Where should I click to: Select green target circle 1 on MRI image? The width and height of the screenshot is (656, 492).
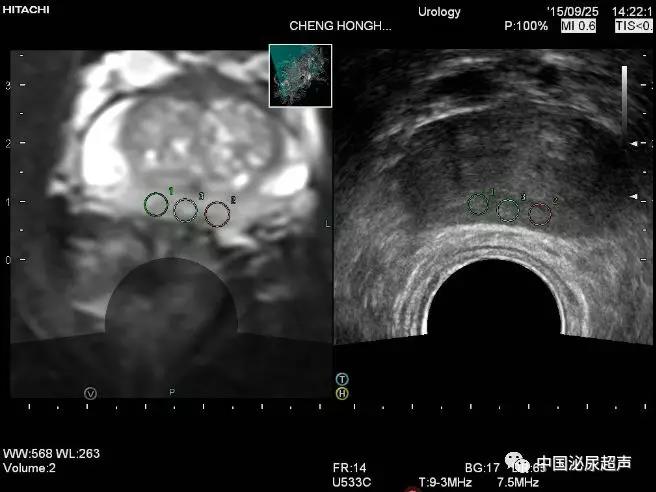click(x=156, y=205)
